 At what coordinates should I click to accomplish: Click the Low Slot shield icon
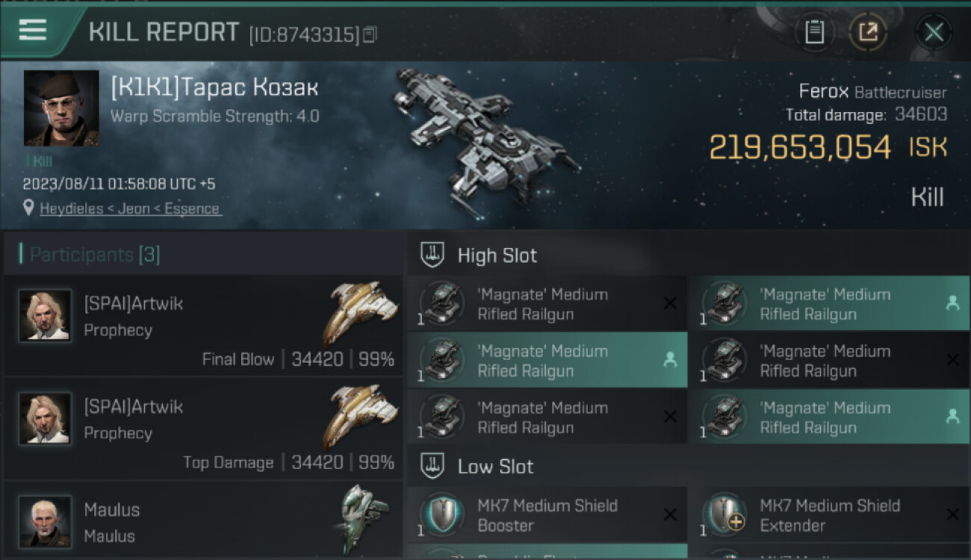pos(433,467)
